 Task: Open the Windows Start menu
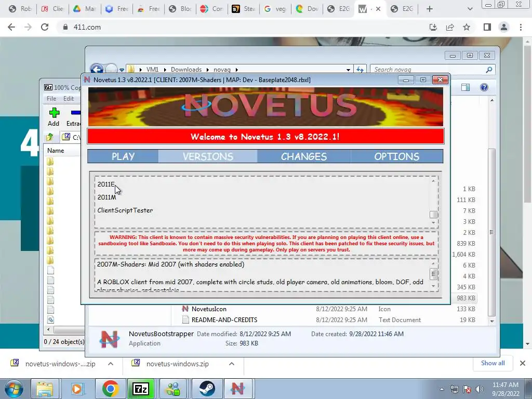click(14, 389)
